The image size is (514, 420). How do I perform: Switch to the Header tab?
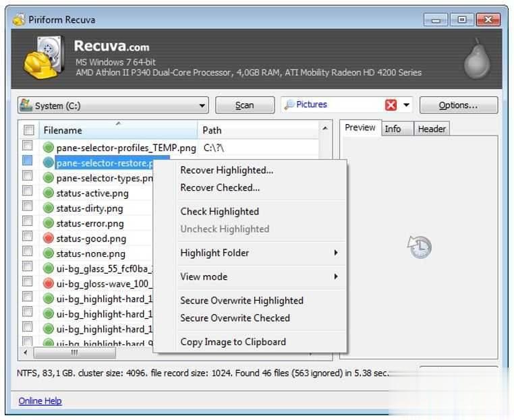432,129
